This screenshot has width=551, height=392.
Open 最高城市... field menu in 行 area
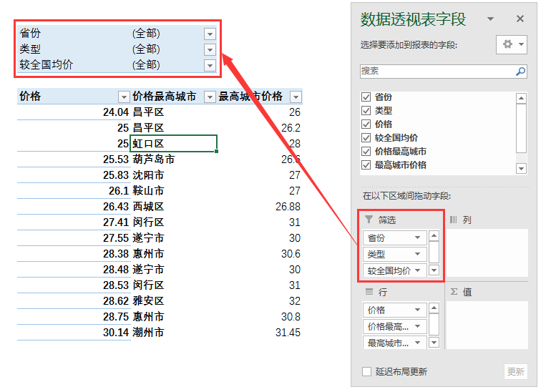pos(417,343)
